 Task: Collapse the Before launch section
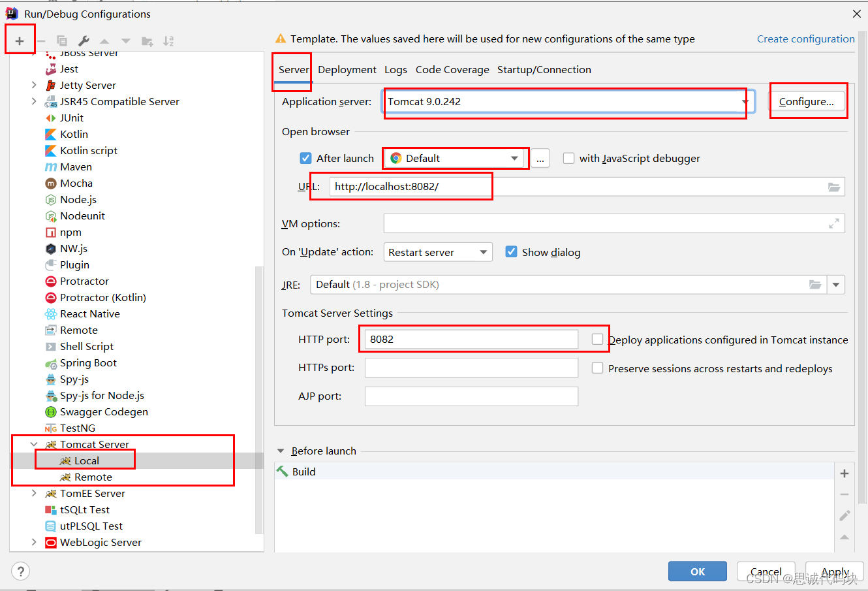281,451
